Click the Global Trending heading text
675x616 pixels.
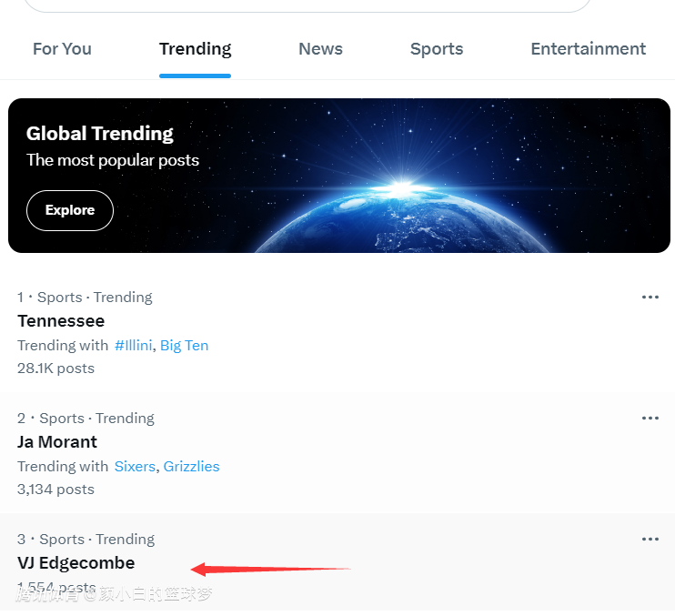pyautogui.click(x=100, y=134)
